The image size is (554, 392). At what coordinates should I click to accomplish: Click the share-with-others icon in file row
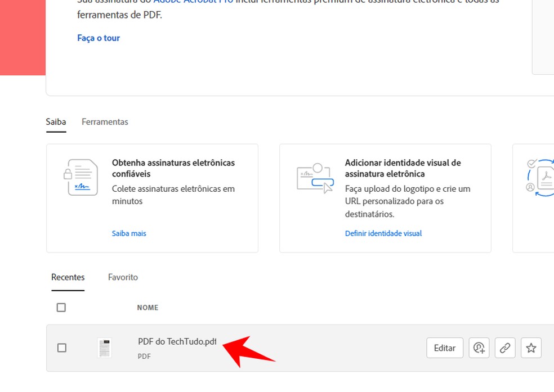coord(479,348)
